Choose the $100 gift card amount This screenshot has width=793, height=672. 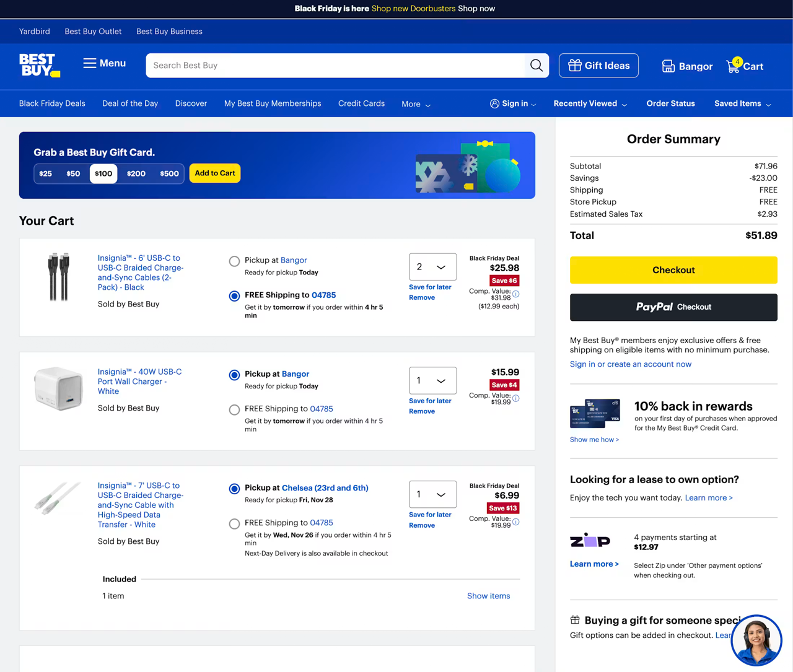point(103,173)
